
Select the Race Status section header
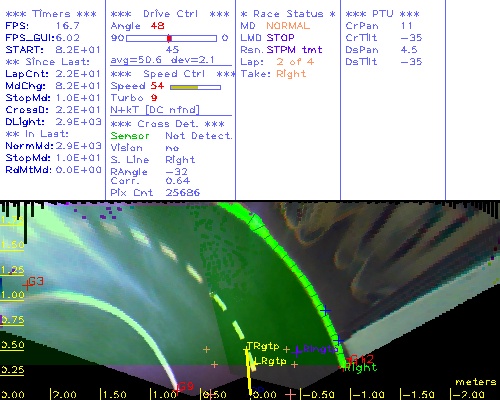(288, 14)
